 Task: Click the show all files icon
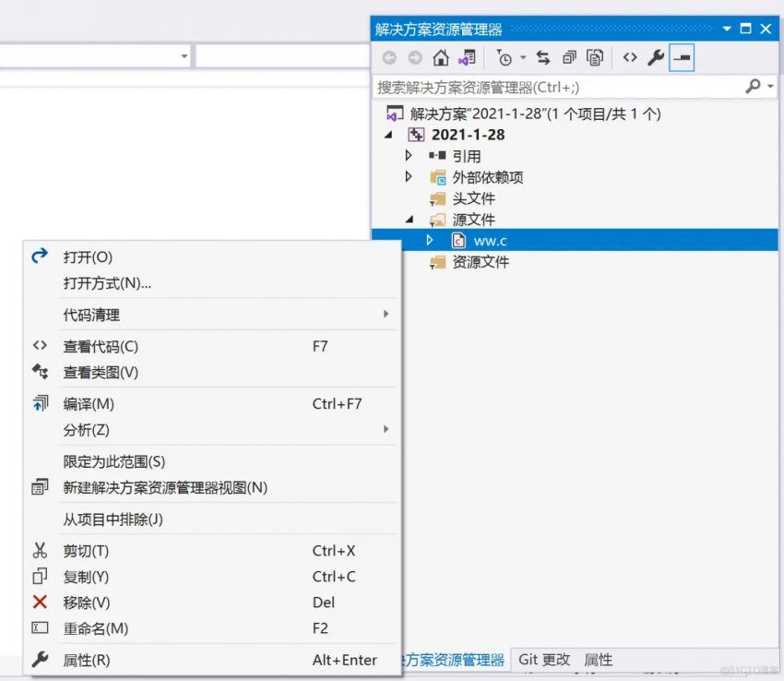point(596,58)
